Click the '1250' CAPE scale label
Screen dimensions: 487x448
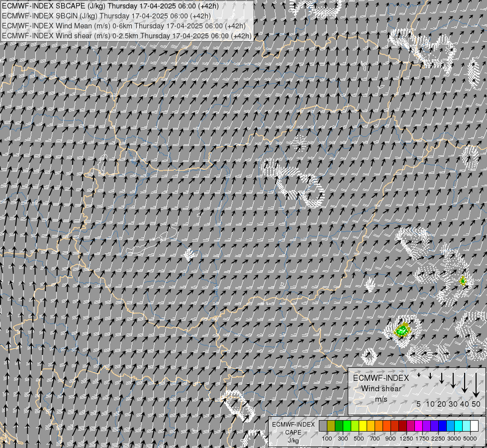click(406, 439)
